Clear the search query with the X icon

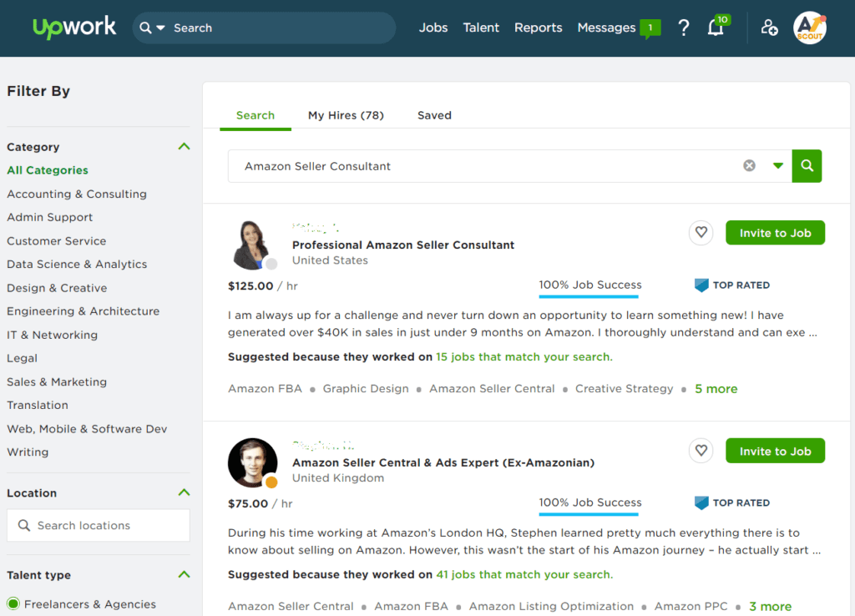pyautogui.click(x=749, y=166)
